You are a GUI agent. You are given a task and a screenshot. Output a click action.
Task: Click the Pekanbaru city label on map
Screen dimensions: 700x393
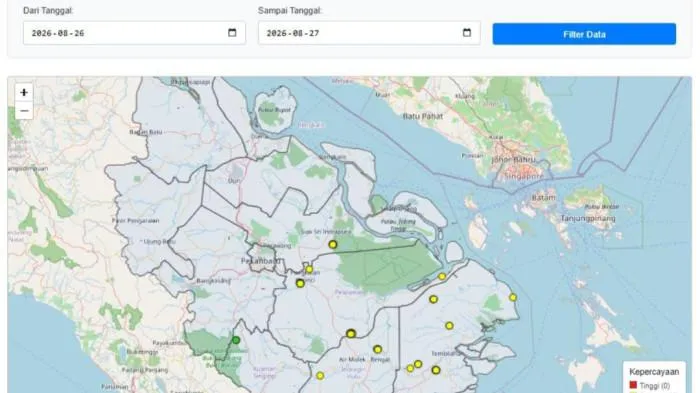pos(261,261)
